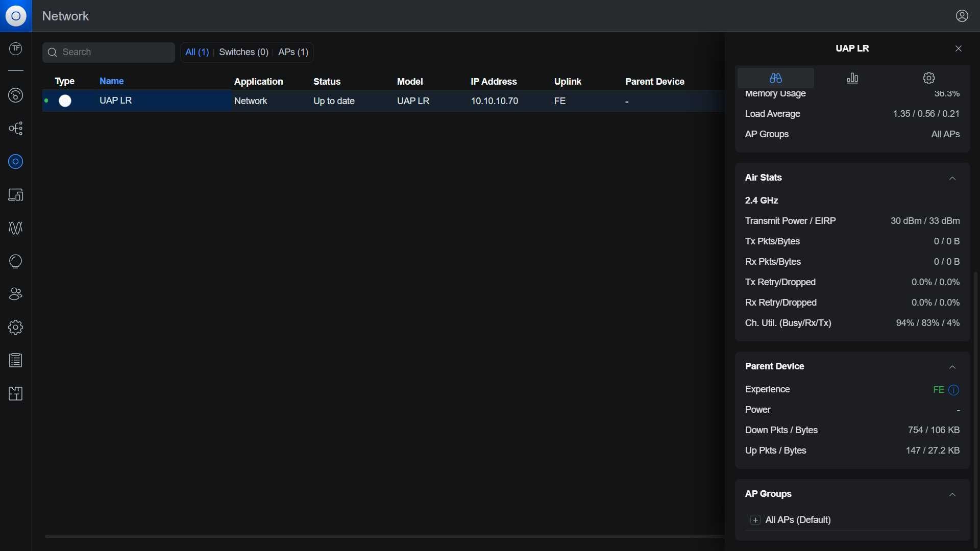Viewport: 980px width, 551px height.
Task: Click the Up to date status cell
Action: 334,101
